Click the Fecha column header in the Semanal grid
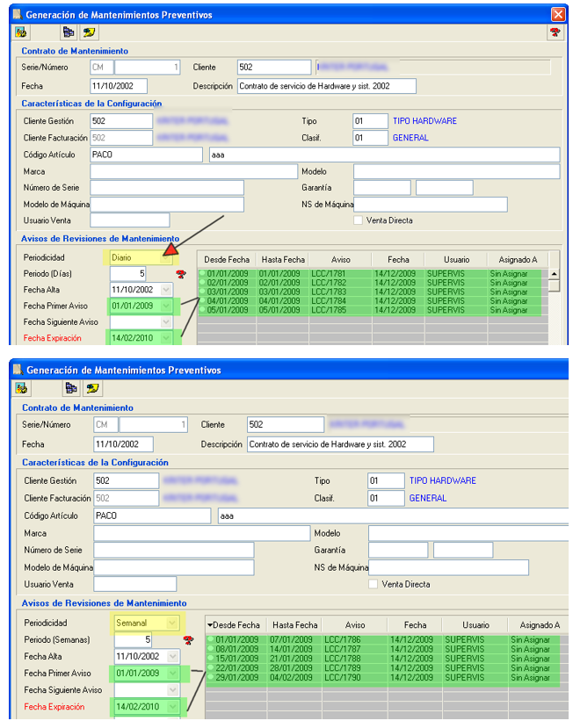Screen dimensions: 573x728 coord(415,625)
